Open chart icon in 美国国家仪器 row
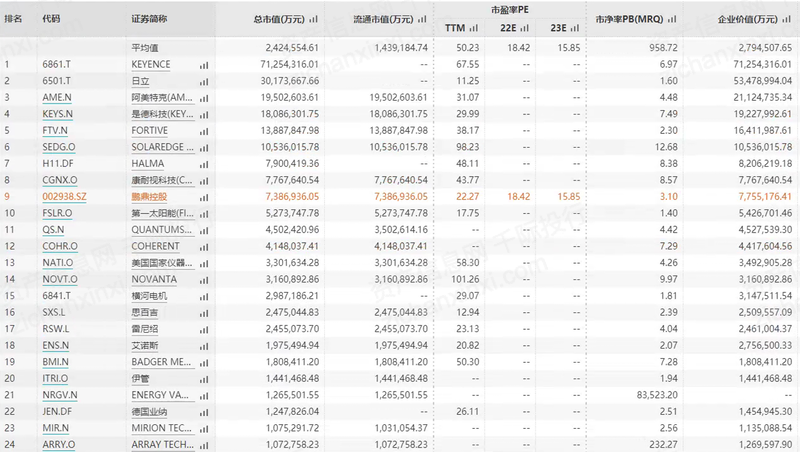 click(x=204, y=264)
